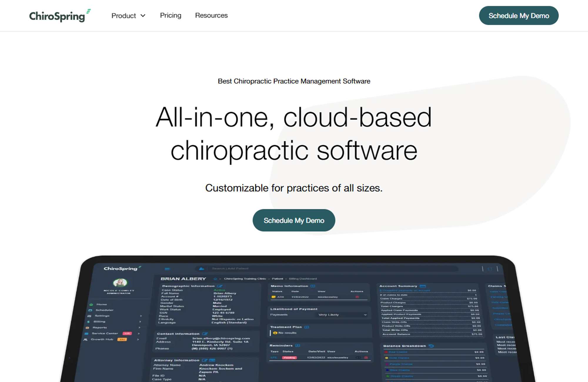Screen dimensions: 588x382
Task: Click the fullscreen icon in the app top bar
Action: click(x=490, y=269)
